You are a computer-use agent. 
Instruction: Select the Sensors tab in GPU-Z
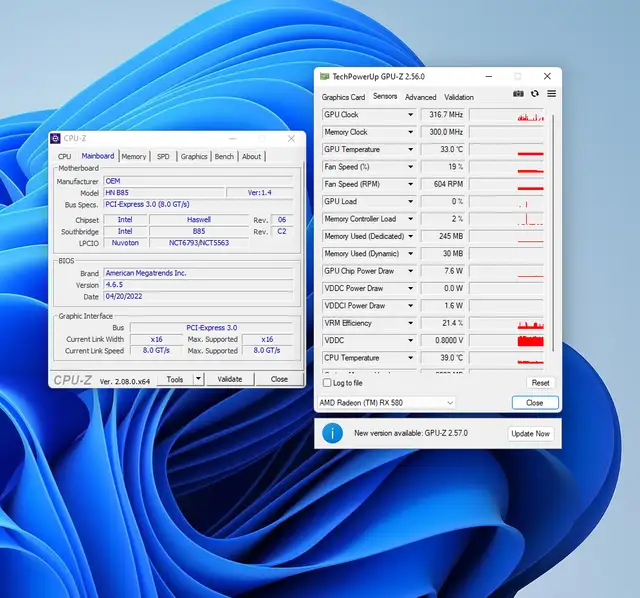(x=385, y=96)
